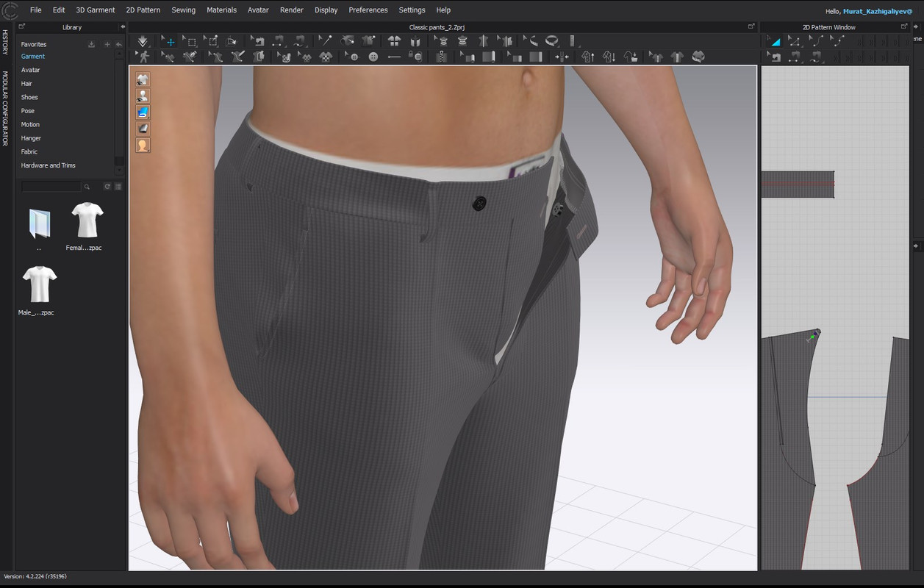
Task: Activate the Edit Sewing tool in 3D toolbar
Action: click(x=257, y=42)
